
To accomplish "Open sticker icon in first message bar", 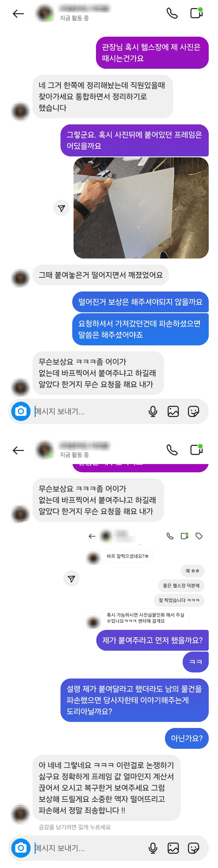I will pos(193,411).
